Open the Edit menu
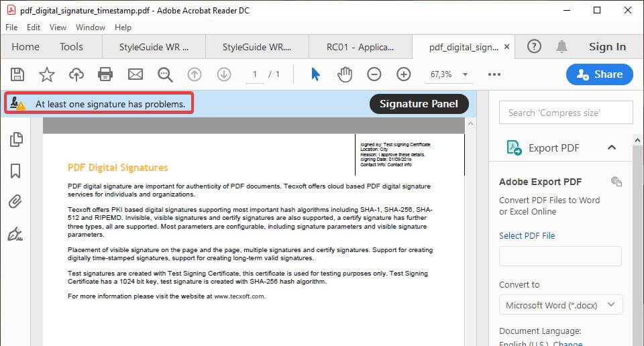 tap(34, 27)
